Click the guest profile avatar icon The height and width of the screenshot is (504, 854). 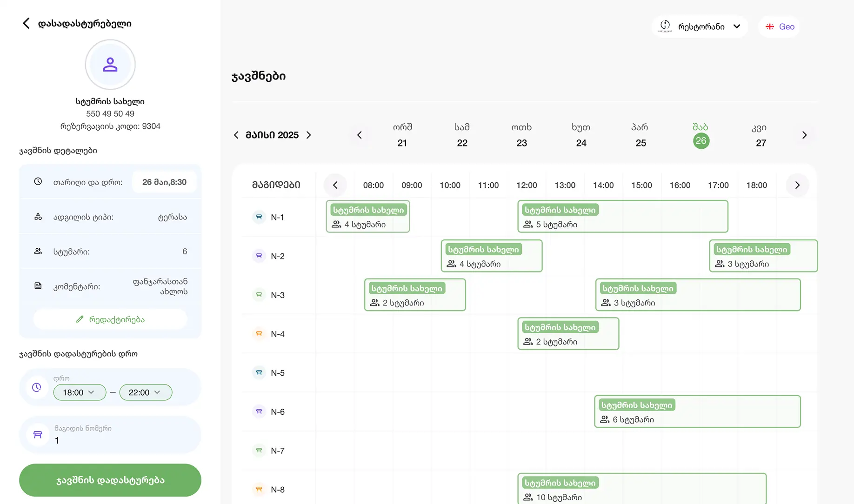(110, 65)
